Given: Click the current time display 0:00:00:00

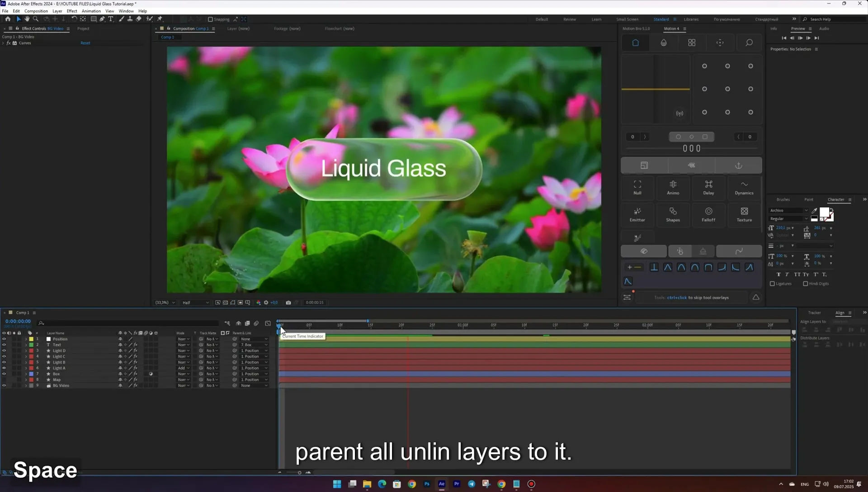Looking at the screenshot, I should (18, 321).
